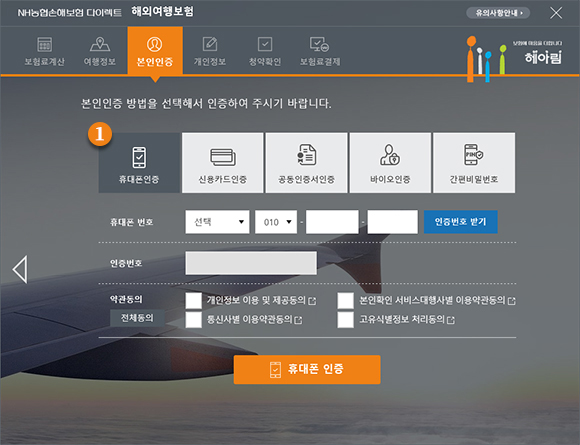Image resolution: width=580 pixels, height=445 pixels.
Task: Open external link icon beside 통신사별 이용약관동의
Action: click(298, 320)
